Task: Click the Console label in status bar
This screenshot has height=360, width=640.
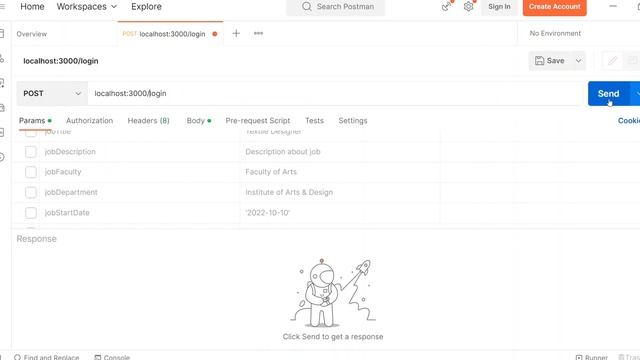Action: (x=116, y=357)
